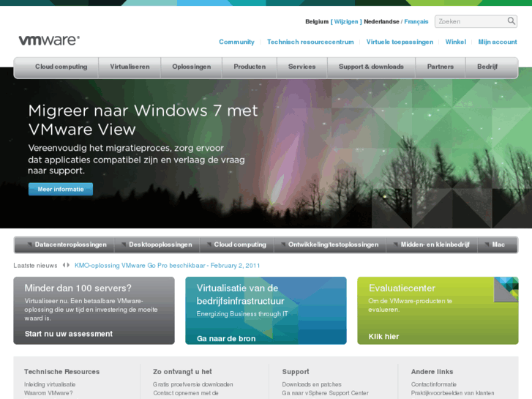Click the search magnifier icon
This screenshot has width=532, height=399.
point(511,21)
